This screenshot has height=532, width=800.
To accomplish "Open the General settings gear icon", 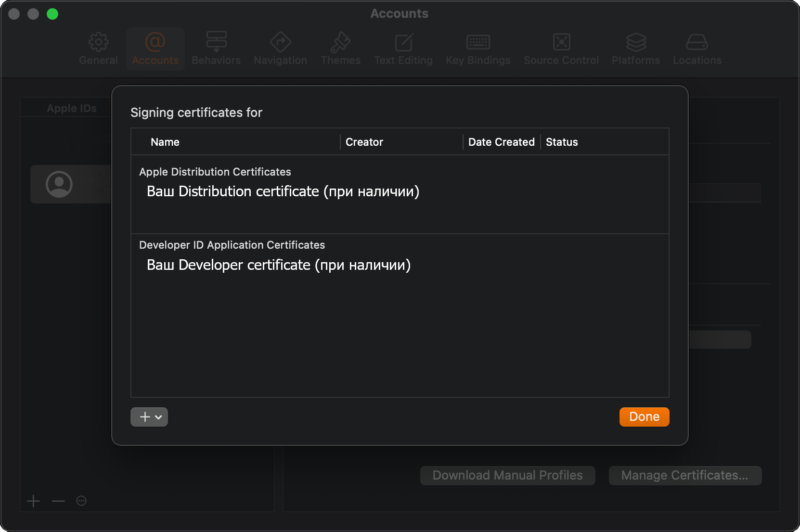I will coord(98,42).
